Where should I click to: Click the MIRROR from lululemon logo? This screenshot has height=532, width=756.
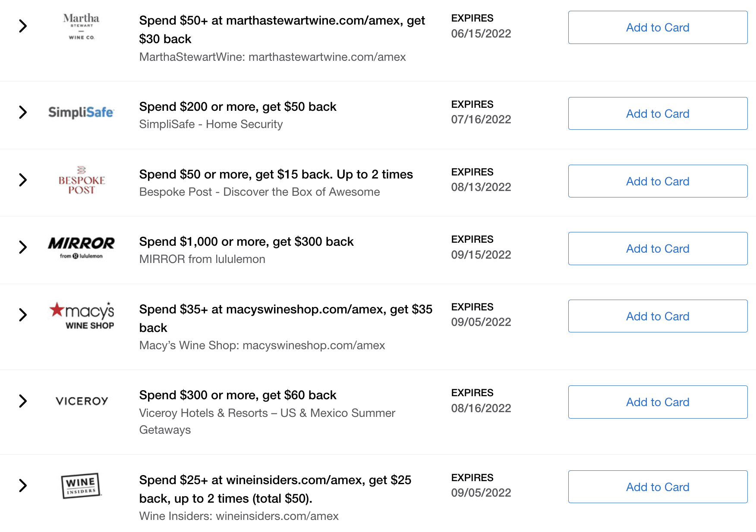tap(81, 247)
